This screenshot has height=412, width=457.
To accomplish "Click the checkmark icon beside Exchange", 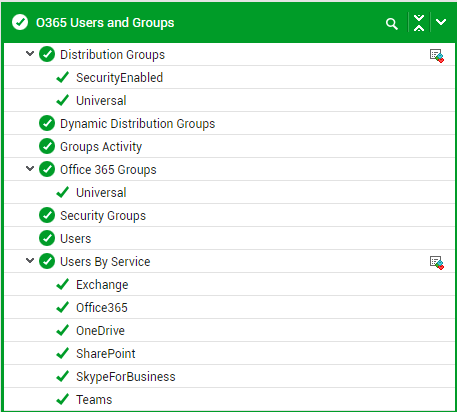I will pos(63,284).
